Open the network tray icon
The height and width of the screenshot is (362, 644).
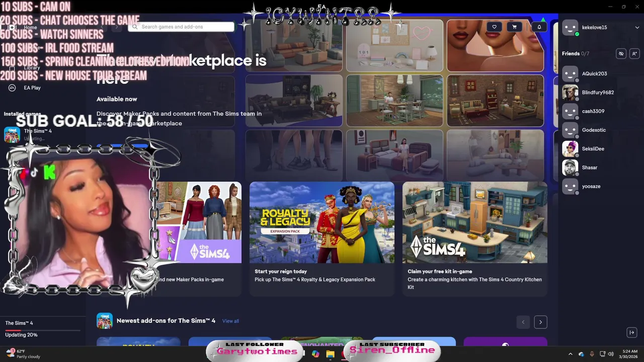[x=603, y=354]
